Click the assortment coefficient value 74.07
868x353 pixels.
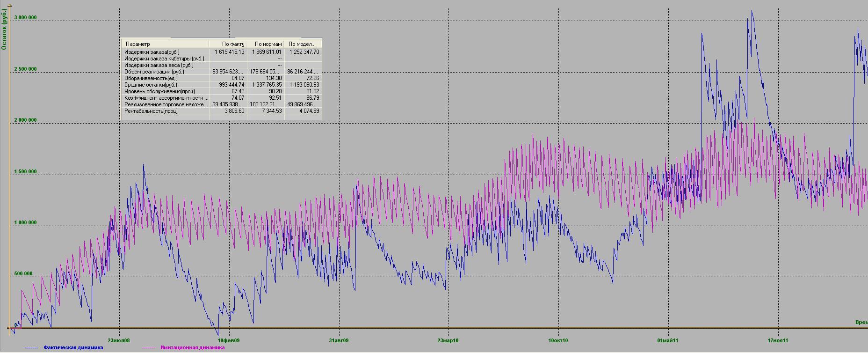coord(238,98)
